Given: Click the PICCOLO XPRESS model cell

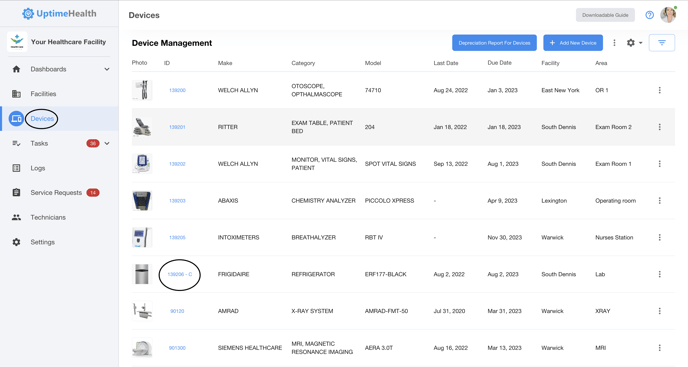Looking at the screenshot, I should click(389, 201).
